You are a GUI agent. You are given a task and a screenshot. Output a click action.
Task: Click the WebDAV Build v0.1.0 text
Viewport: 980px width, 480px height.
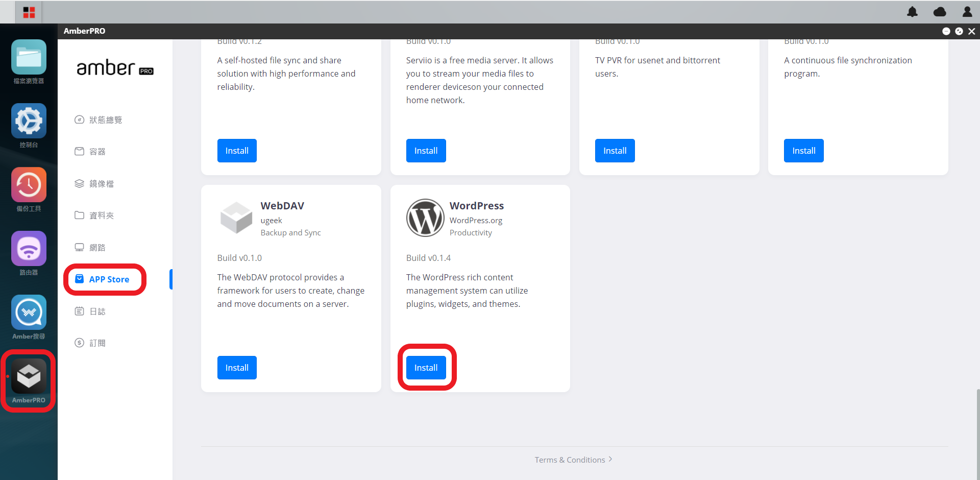[x=239, y=258]
